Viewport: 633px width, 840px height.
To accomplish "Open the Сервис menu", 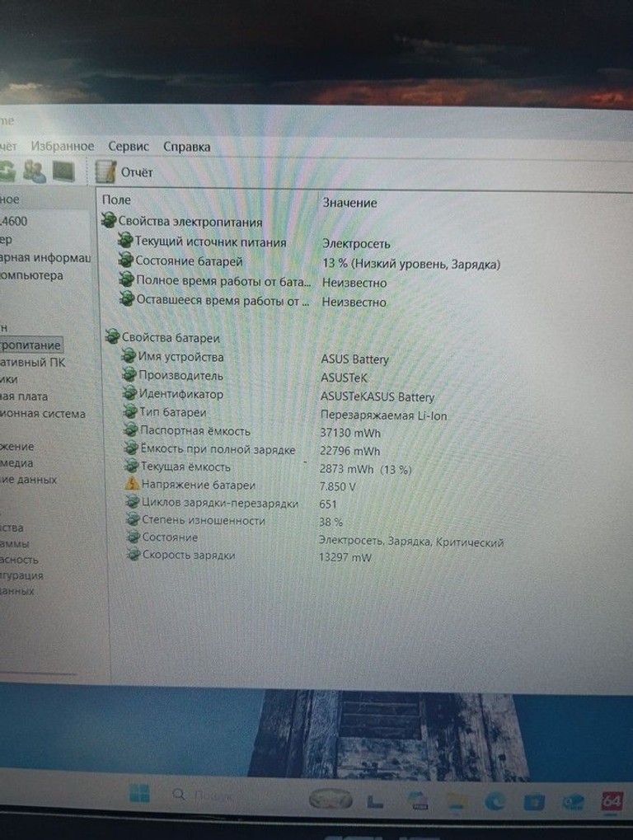I will [129, 146].
